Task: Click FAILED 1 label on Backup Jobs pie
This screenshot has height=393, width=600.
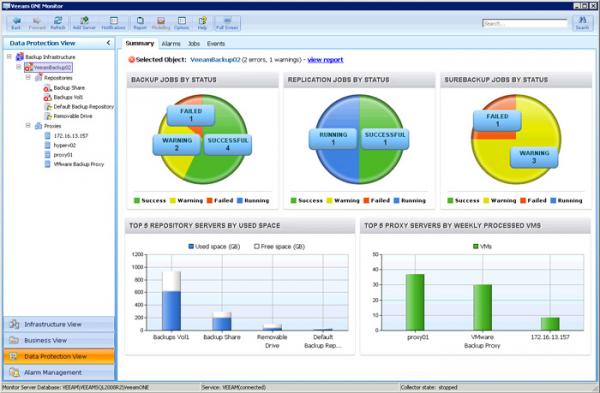Action: click(x=191, y=115)
